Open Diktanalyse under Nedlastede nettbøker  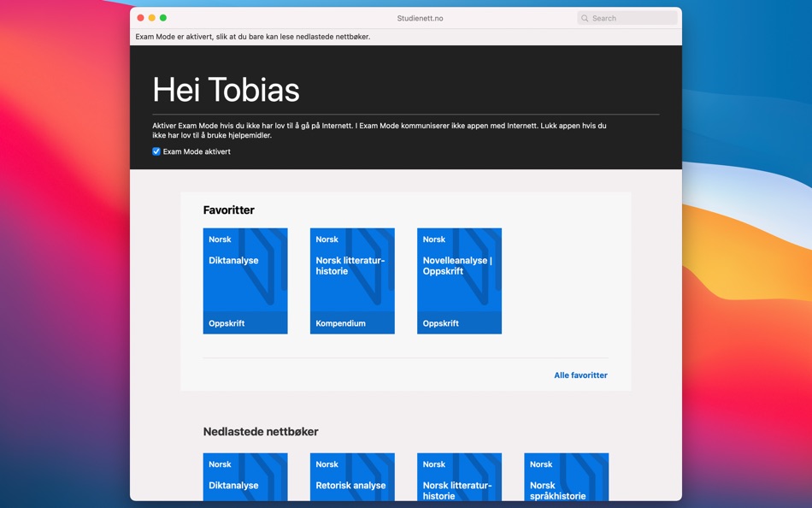pyautogui.click(x=245, y=477)
